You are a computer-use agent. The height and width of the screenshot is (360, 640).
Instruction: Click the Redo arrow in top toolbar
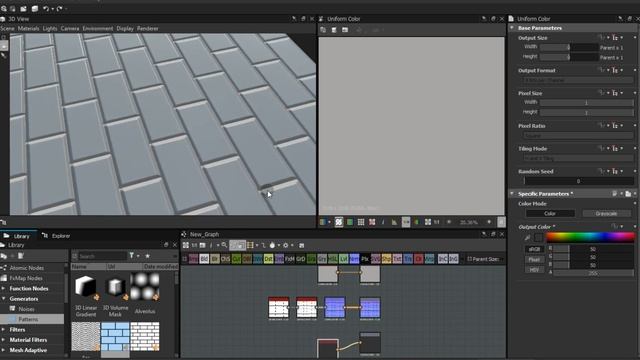pyautogui.click(x=60, y=9)
